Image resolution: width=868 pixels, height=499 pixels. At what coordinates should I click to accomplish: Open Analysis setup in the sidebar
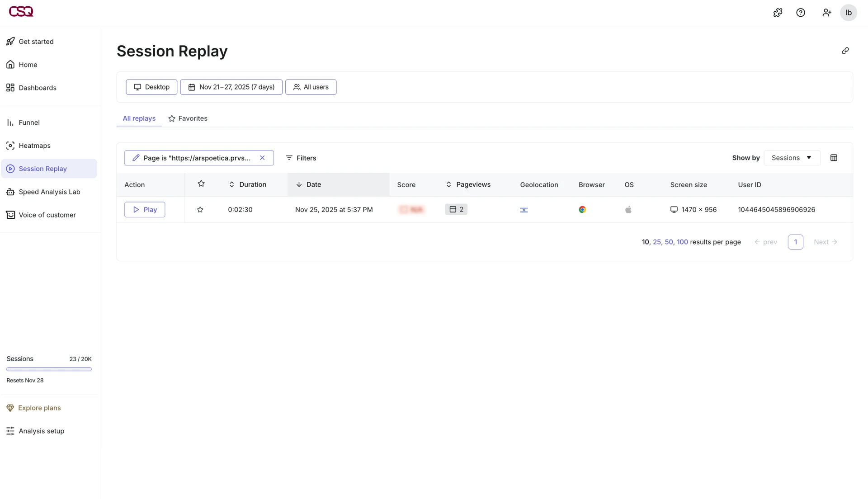coord(49,431)
